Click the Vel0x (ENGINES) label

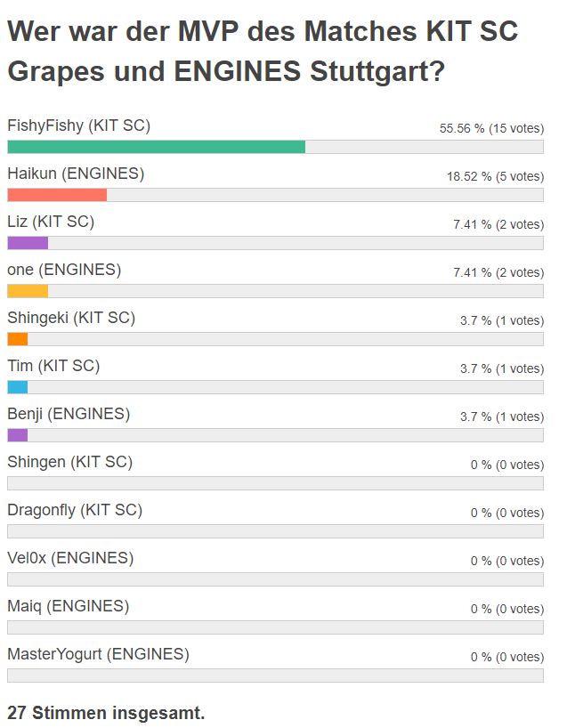(x=70, y=558)
